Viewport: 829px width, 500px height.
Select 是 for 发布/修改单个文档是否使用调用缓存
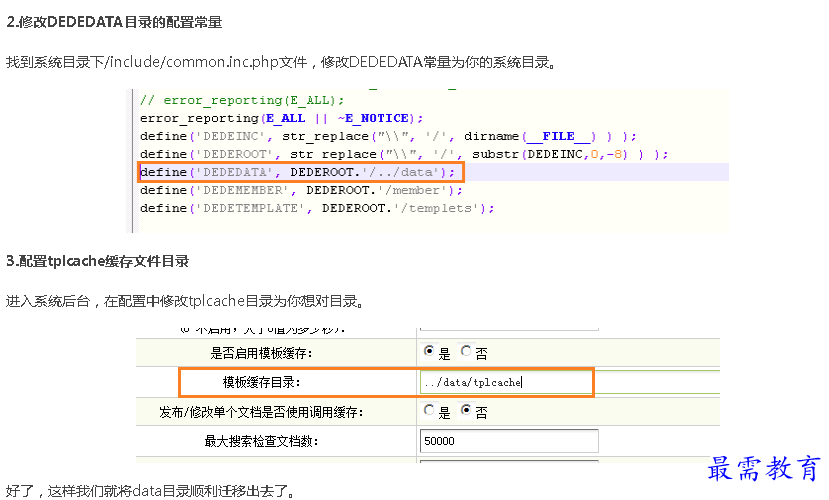[x=429, y=410]
